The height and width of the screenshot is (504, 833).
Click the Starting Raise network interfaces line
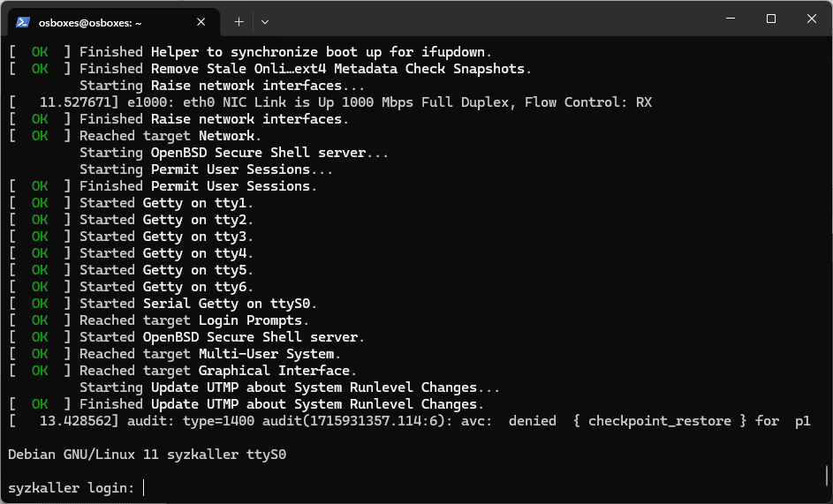(222, 86)
